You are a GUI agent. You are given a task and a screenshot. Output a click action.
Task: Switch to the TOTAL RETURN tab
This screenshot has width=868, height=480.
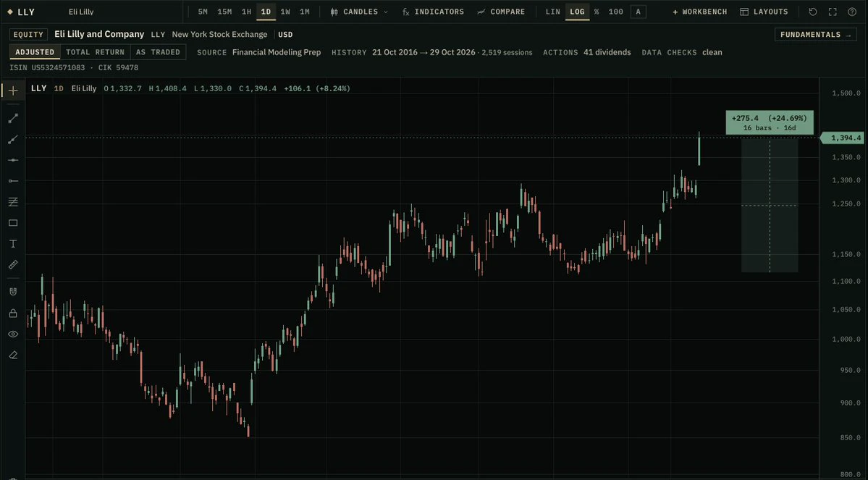(x=96, y=52)
